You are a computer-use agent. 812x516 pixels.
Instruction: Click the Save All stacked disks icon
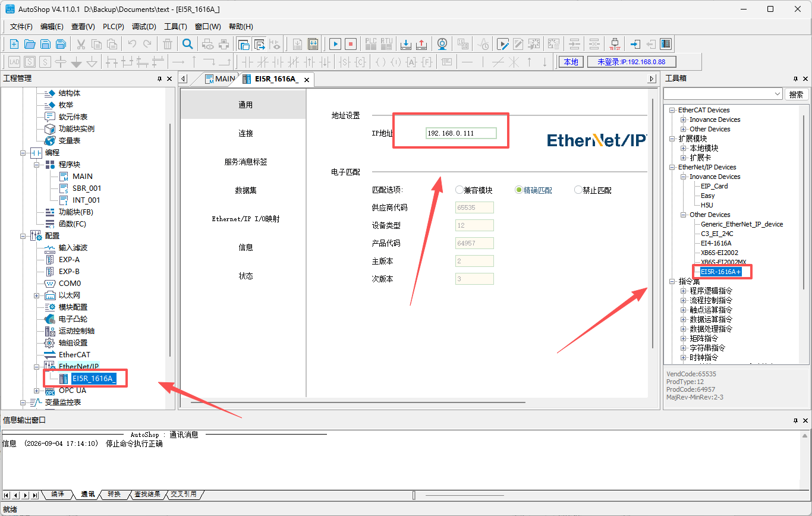point(61,44)
